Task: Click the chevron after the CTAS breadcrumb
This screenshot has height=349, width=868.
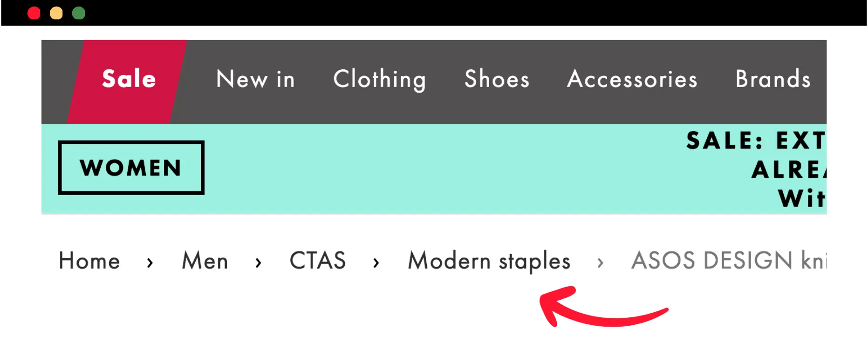Action: [376, 263]
